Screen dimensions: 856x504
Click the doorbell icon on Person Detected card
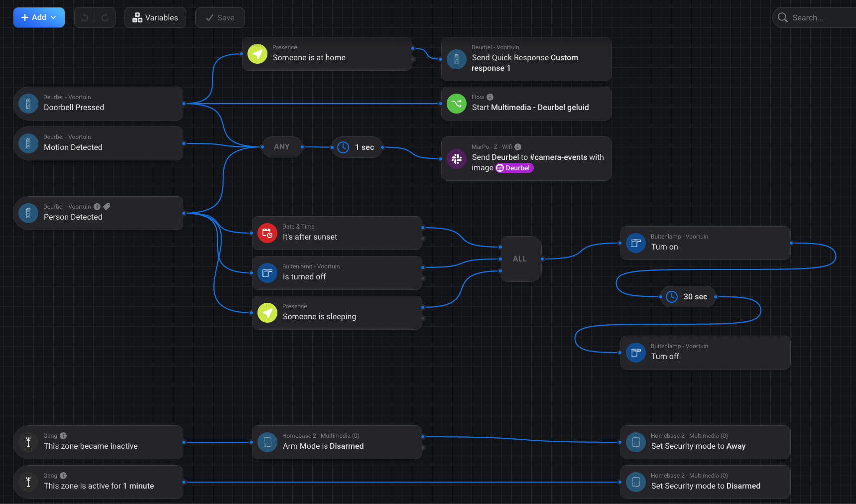point(28,213)
